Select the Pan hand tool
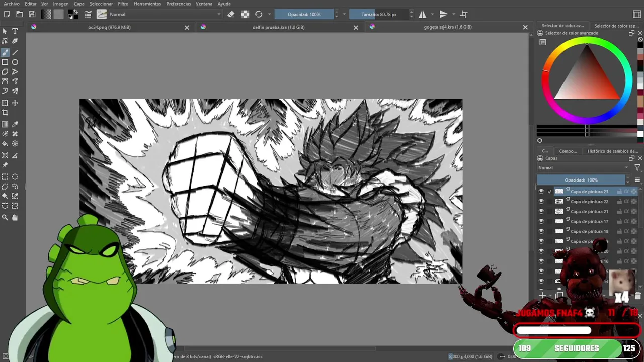644x362 pixels. click(15, 217)
